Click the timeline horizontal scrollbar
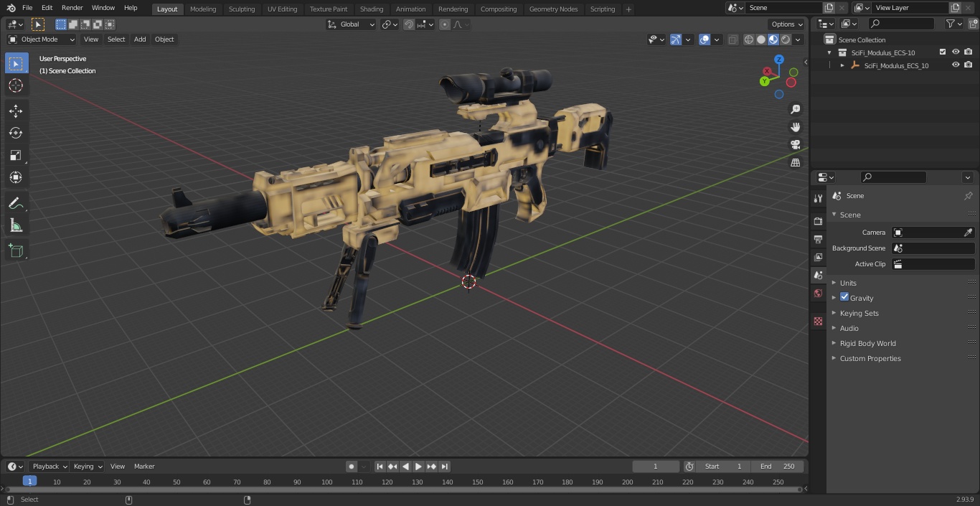 tap(404, 489)
